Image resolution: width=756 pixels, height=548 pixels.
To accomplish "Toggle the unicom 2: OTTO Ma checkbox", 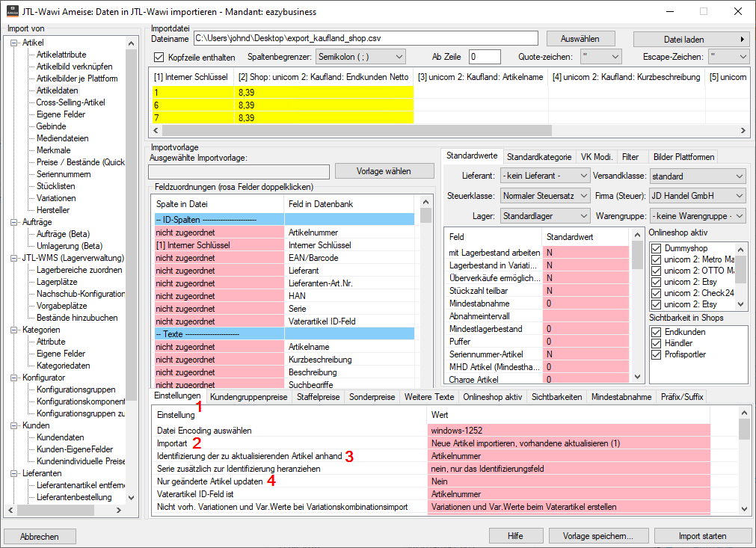I will (x=656, y=271).
